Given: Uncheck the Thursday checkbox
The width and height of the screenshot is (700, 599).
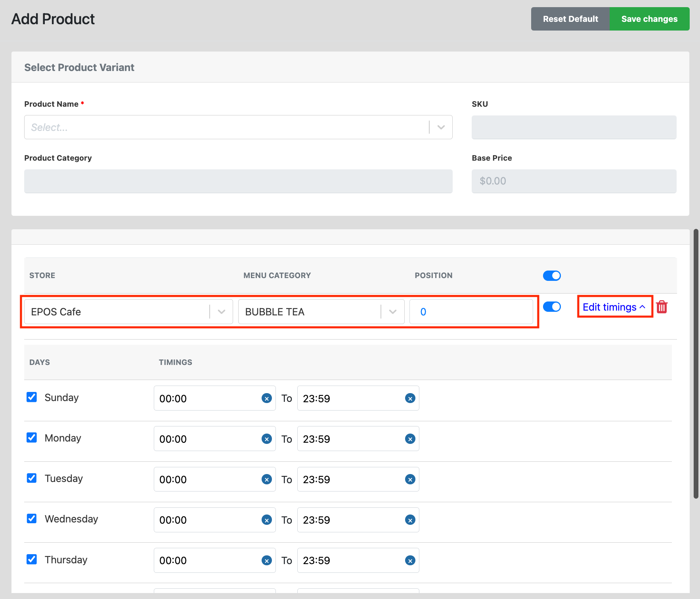Looking at the screenshot, I should click(x=32, y=559).
